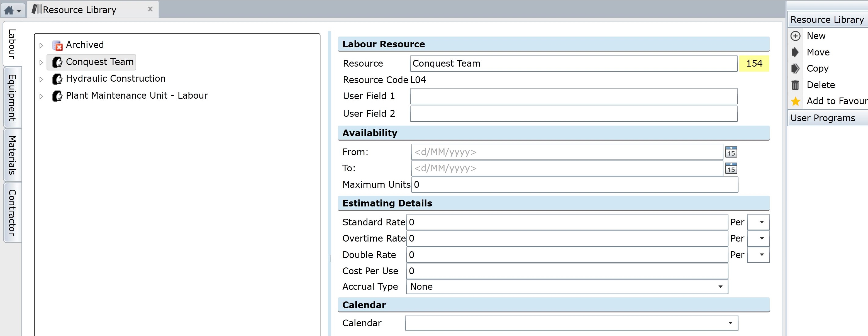Open the Overtime Rate Per dropdown

tap(758, 238)
